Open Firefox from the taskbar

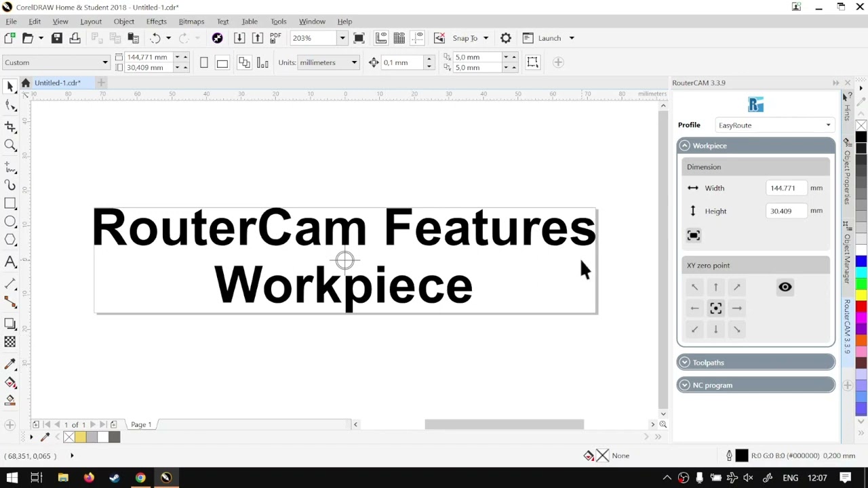(89, 478)
